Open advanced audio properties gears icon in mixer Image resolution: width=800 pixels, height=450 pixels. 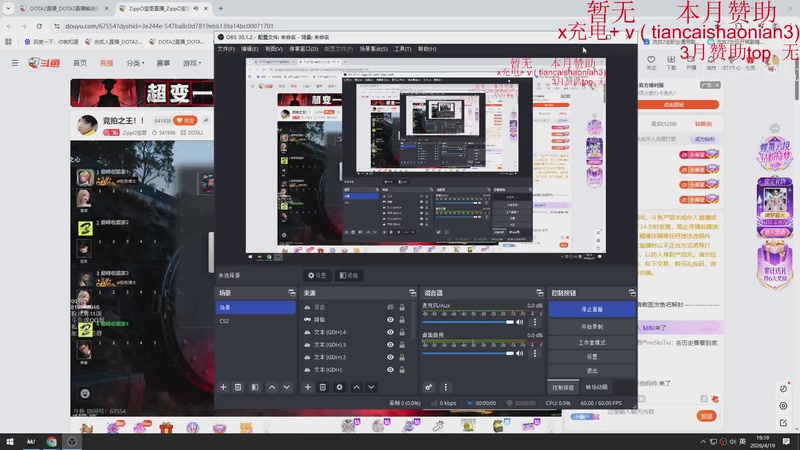point(429,387)
